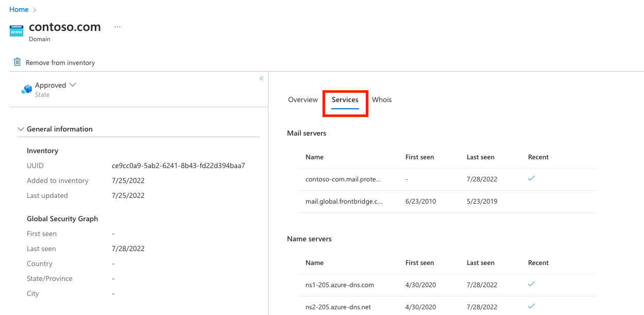Click the truncated contoso-com.mail.prote name
Screen dimensions: 644x315
pyautogui.click(x=344, y=178)
